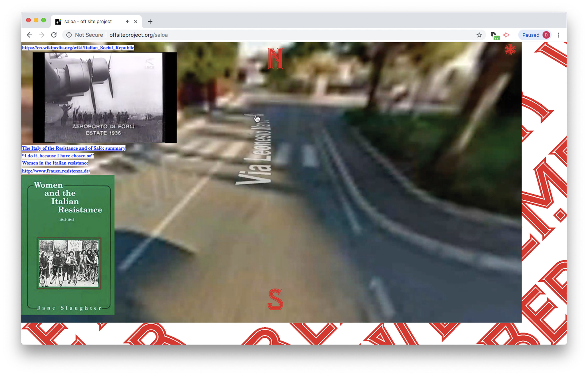
Task: Click the Aeroporto di Forlì video thumbnail
Action: point(104,98)
